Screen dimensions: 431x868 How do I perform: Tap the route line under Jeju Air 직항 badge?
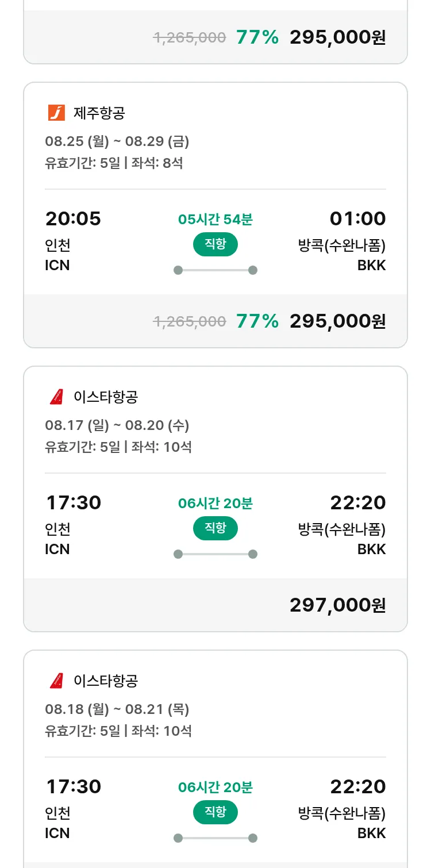click(215, 270)
